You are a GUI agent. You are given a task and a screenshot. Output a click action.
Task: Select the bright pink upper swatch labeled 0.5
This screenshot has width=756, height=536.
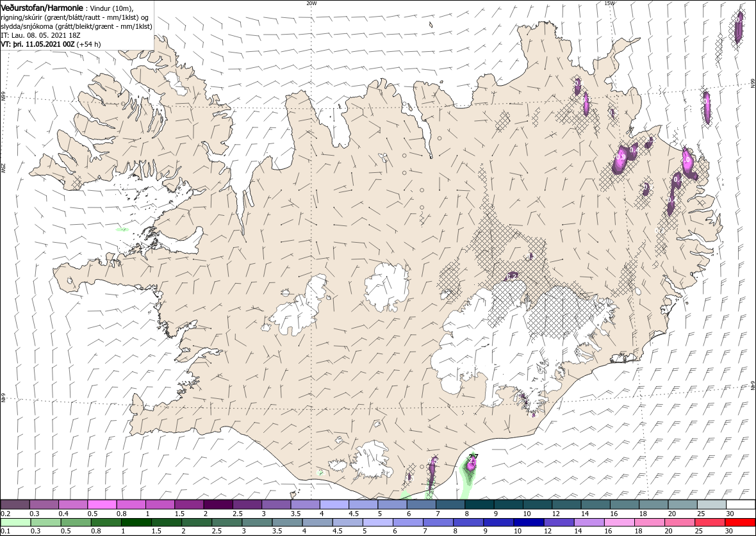[x=102, y=504]
